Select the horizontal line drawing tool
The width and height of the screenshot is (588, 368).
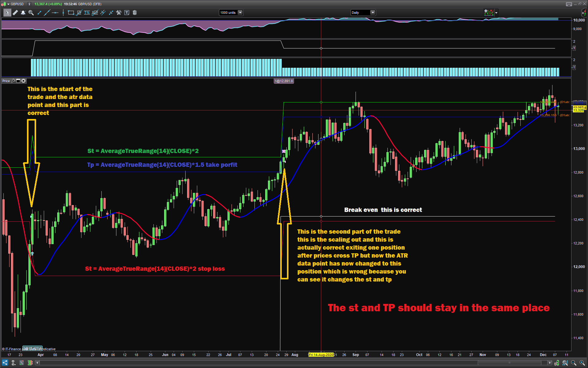tap(55, 13)
